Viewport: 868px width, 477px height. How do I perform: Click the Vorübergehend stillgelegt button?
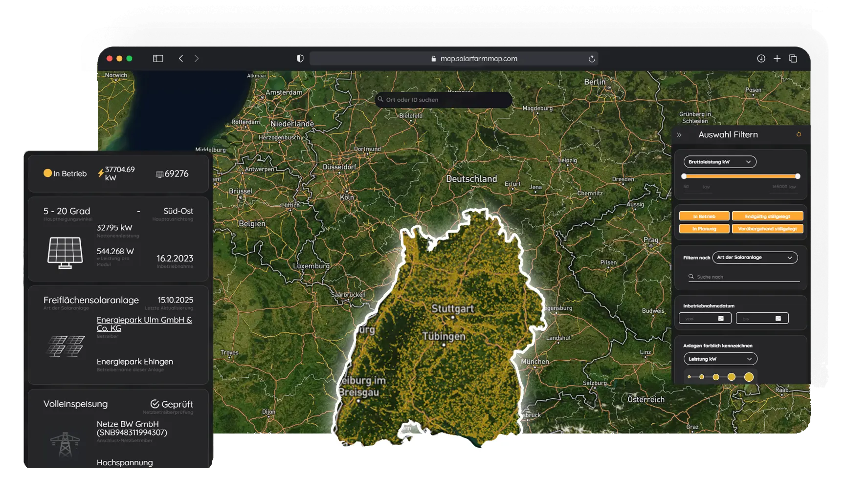(767, 228)
